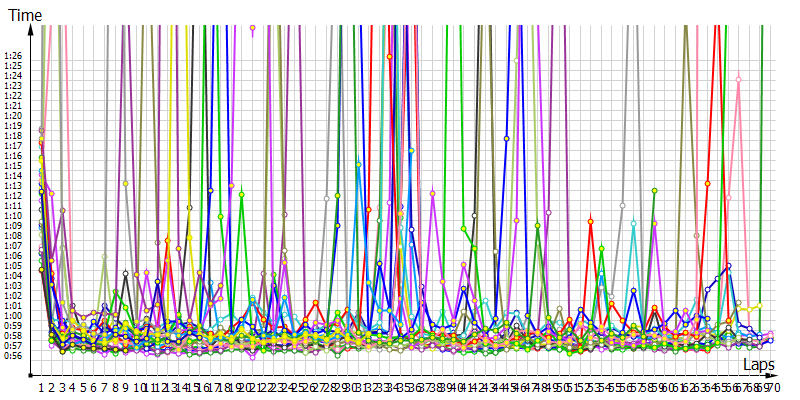Select the magenta point at the chart top
The width and height of the screenshot is (800, 400).
pos(253,28)
